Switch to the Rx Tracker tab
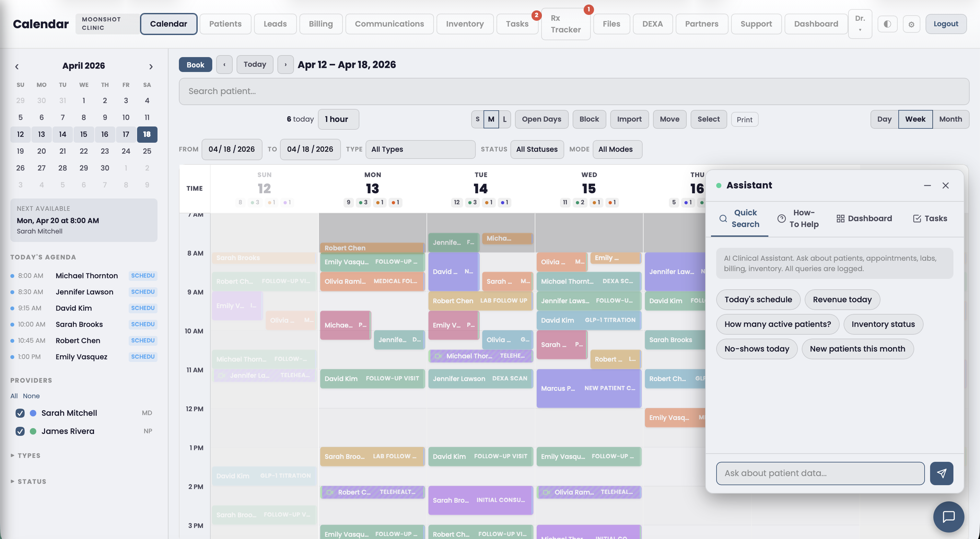Viewport: 980px width, 539px height. point(565,24)
